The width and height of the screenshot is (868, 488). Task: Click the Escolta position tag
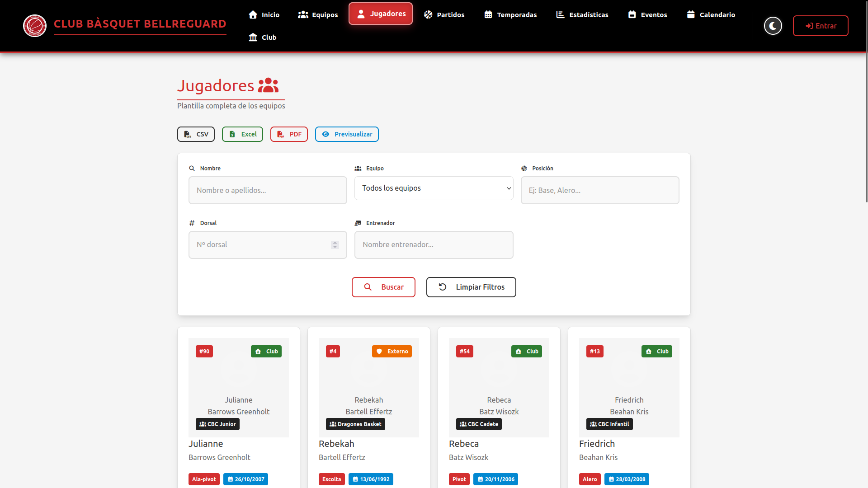pyautogui.click(x=332, y=479)
